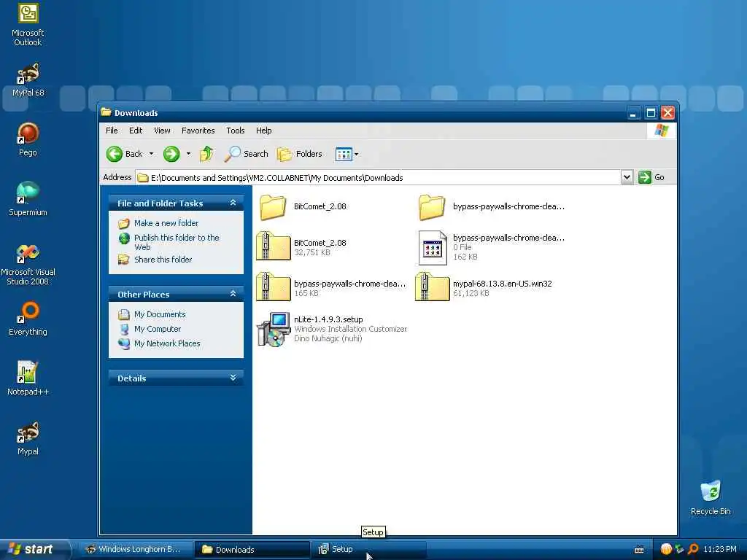
Task: Select the nLite-1.4.9.3.setup installer
Action: coord(332,329)
